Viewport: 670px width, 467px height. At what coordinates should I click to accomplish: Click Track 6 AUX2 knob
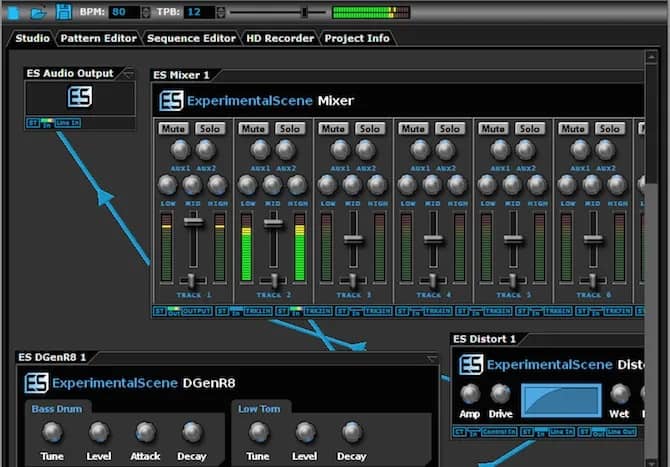[x=605, y=150]
